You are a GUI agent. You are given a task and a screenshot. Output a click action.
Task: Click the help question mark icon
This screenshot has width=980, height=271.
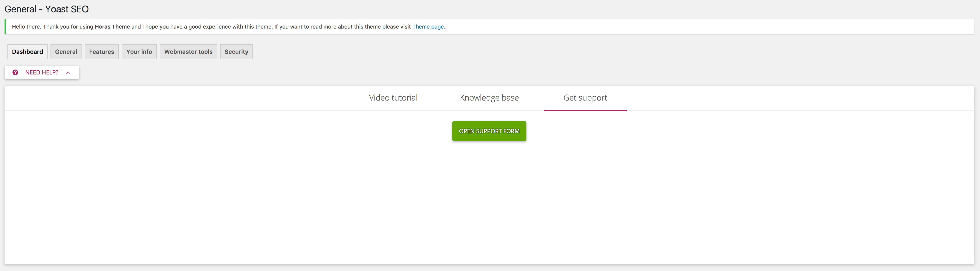pos(15,72)
